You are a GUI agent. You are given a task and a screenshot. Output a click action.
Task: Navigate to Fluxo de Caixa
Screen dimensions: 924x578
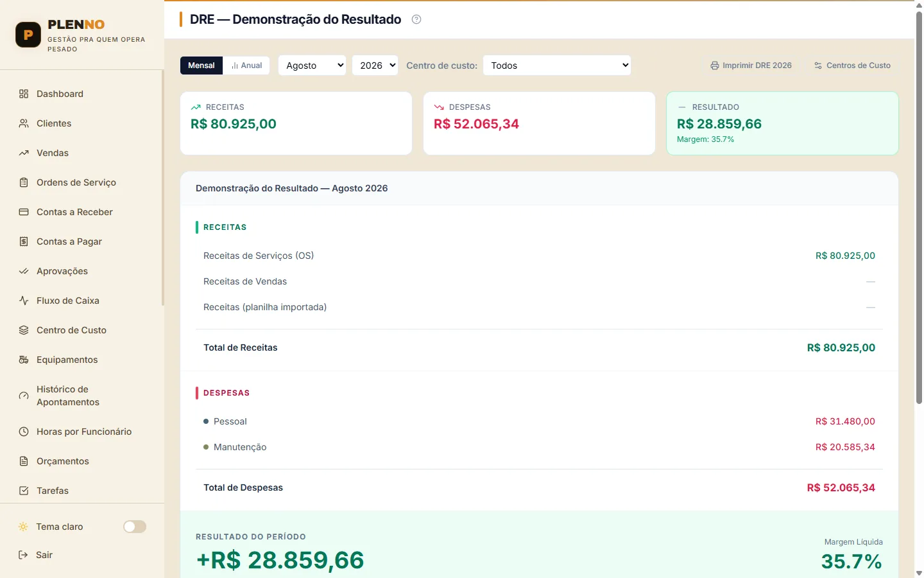click(x=81, y=301)
